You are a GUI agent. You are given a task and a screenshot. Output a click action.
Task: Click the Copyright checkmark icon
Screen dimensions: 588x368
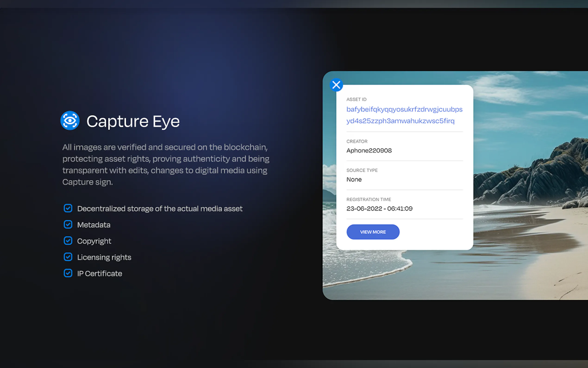tap(68, 241)
